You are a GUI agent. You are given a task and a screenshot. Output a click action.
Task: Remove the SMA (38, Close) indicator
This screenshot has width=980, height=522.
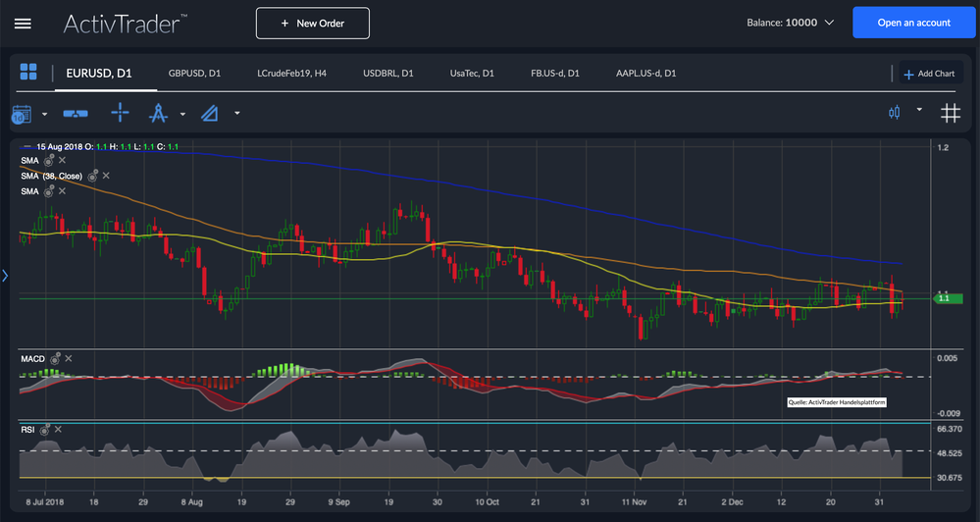click(106, 176)
